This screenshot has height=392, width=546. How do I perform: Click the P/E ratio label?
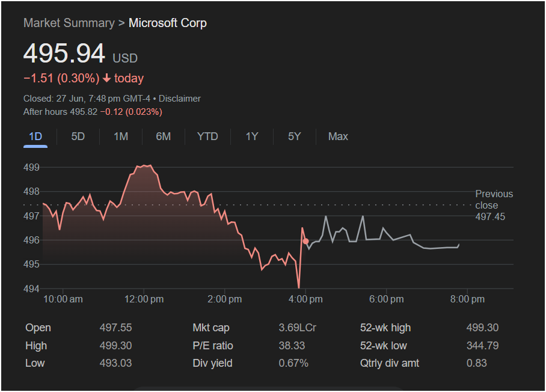[x=213, y=346]
